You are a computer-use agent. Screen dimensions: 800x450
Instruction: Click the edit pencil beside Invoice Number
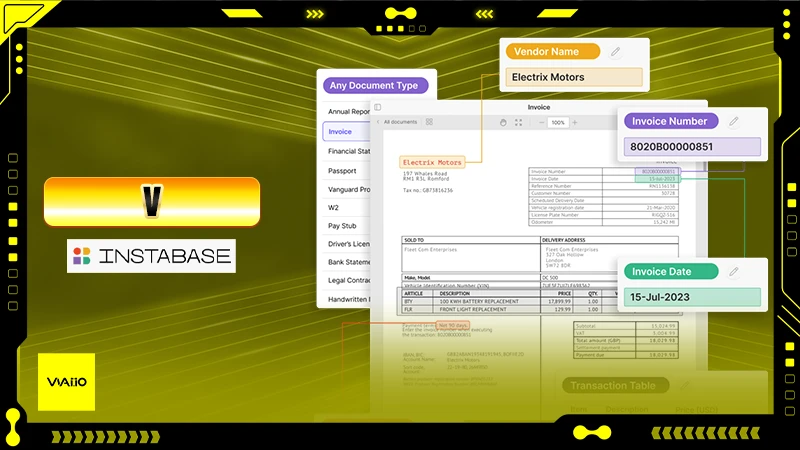(x=734, y=121)
